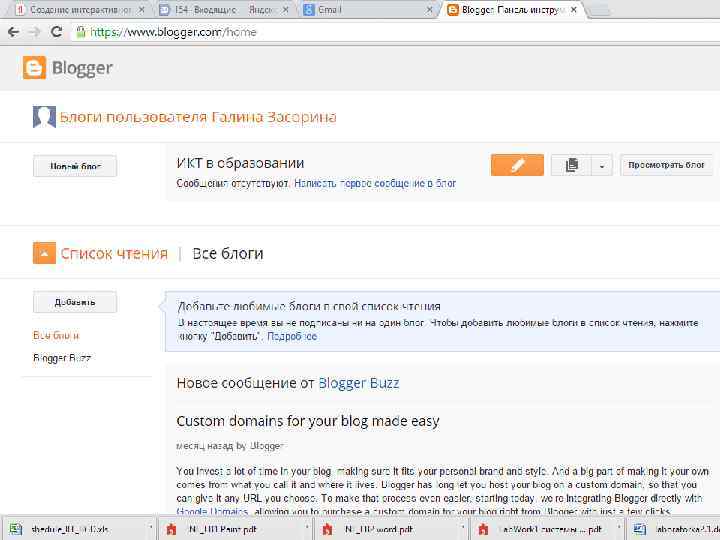Open posts list with pages icon
Image resolution: width=720 pixels, height=540 pixels.
click(x=571, y=165)
